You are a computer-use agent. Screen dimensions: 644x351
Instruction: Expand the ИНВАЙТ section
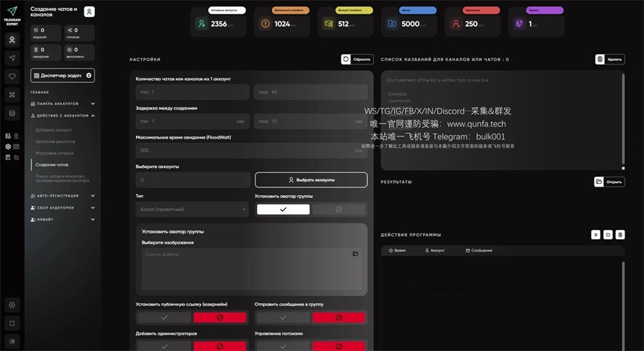tap(62, 219)
